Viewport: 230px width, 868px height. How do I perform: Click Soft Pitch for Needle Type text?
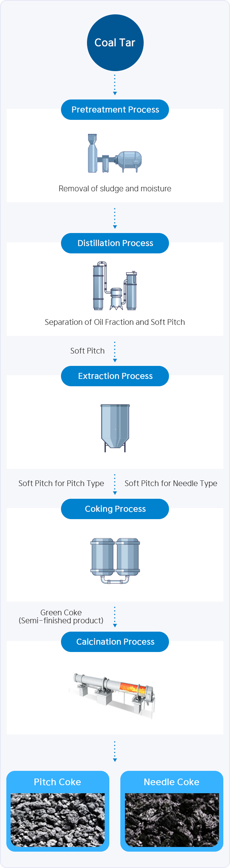coord(171,483)
